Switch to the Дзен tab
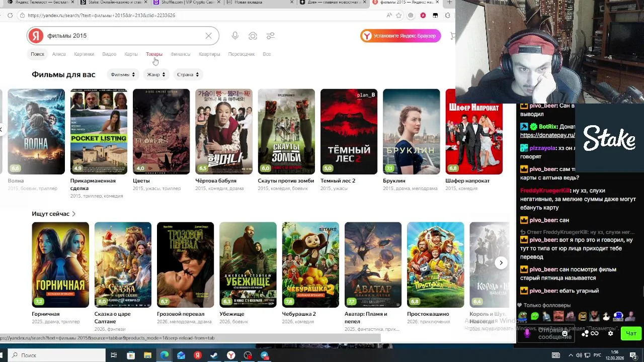The height and width of the screenshot is (362, 644). click(333, 3)
